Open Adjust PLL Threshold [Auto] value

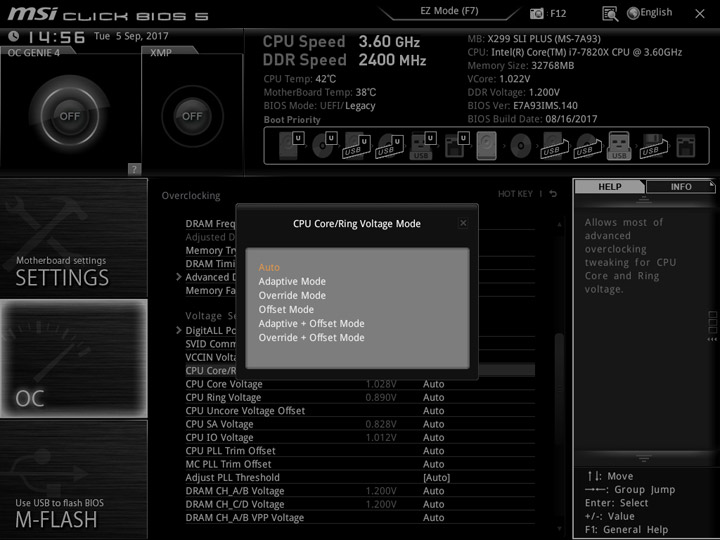pos(436,478)
